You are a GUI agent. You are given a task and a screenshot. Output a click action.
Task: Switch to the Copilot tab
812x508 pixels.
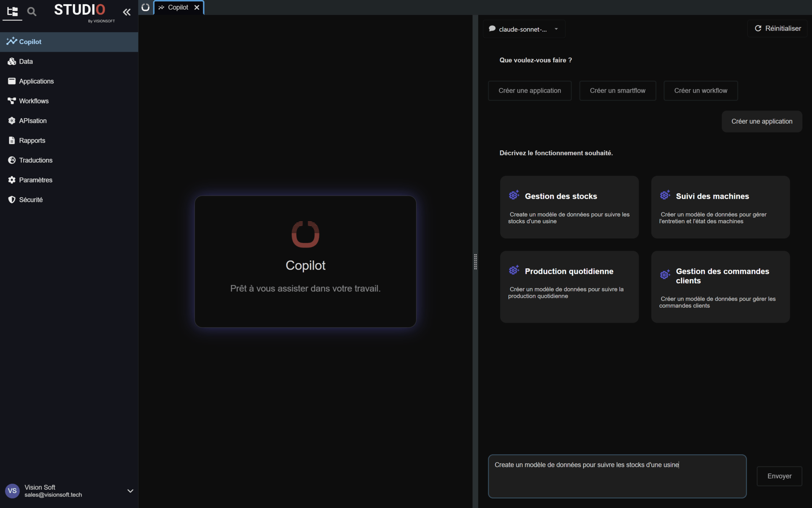(178, 7)
